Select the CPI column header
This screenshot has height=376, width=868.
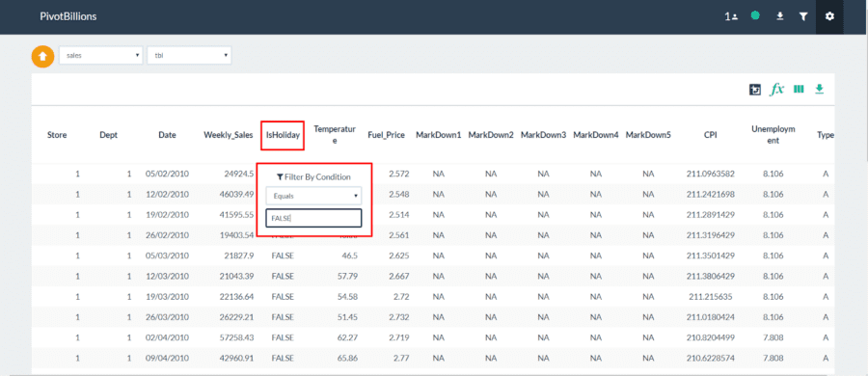tap(710, 135)
